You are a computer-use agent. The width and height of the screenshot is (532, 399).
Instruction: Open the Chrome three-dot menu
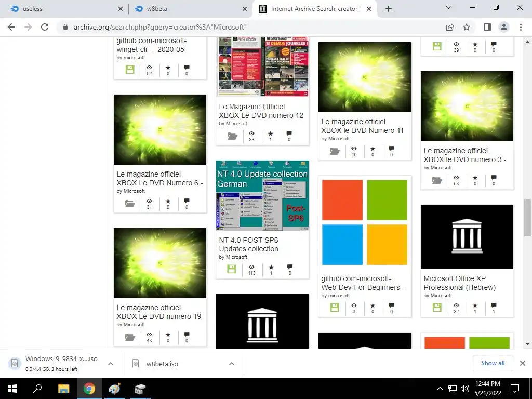coord(521,27)
